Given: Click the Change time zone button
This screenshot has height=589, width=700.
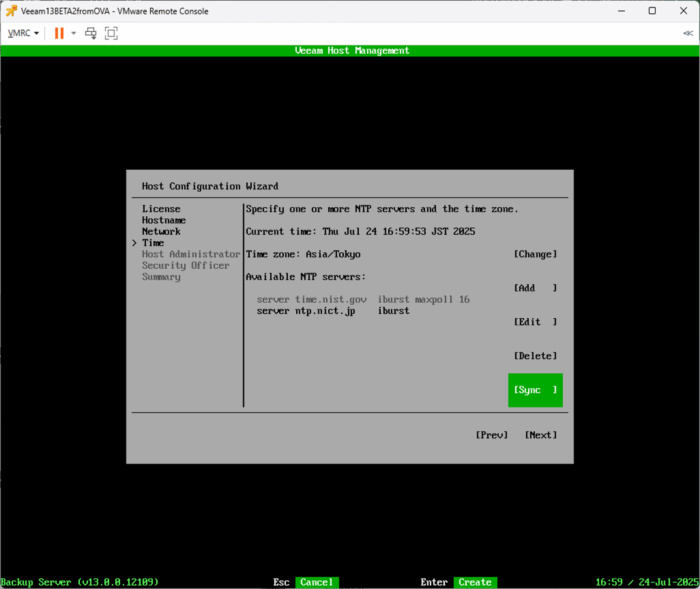Looking at the screenshot, I should [x=535, y=254].
